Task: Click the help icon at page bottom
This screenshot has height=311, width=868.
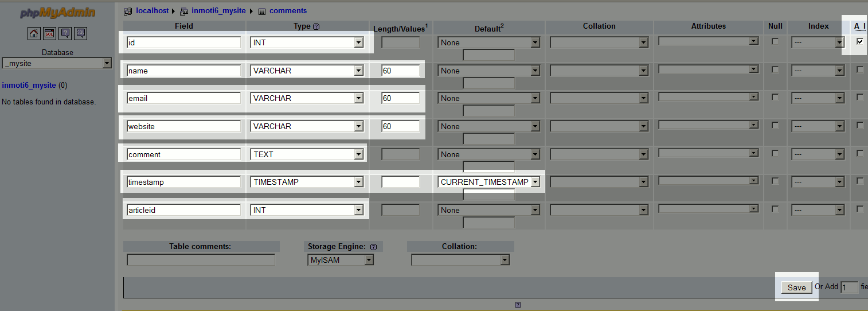Action: tap(518, 305)
